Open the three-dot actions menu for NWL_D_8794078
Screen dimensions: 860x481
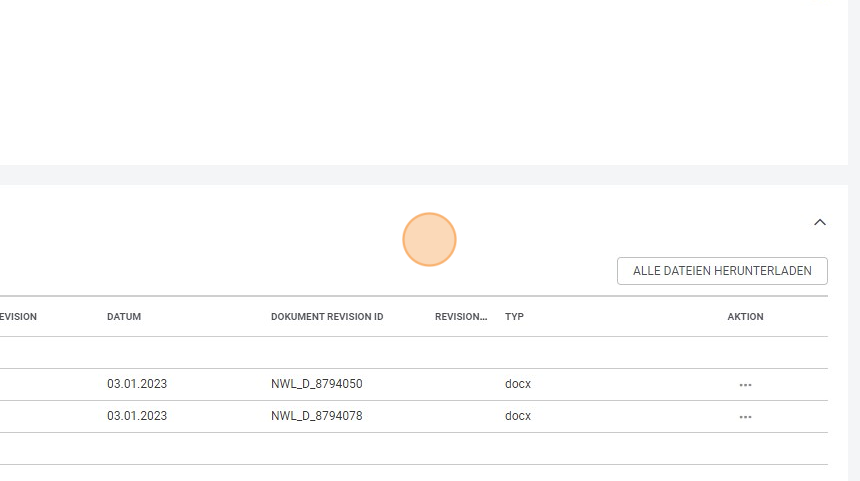click(x=745, y=416)
